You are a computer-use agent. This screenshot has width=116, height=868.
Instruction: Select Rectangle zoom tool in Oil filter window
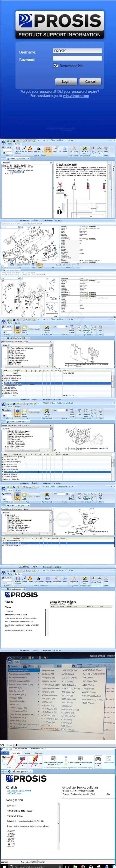[86, 329]
